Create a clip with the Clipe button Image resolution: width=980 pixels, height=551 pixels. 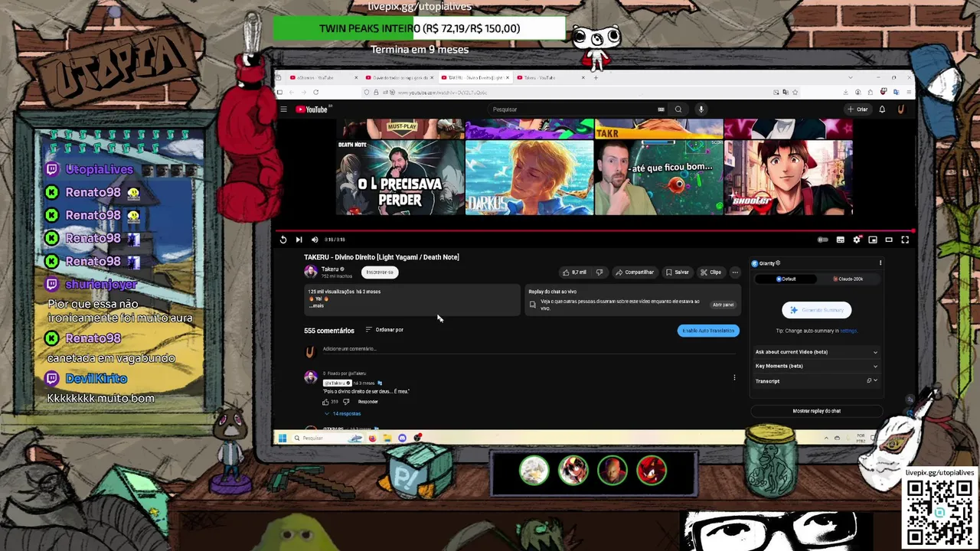coord(710,272)
